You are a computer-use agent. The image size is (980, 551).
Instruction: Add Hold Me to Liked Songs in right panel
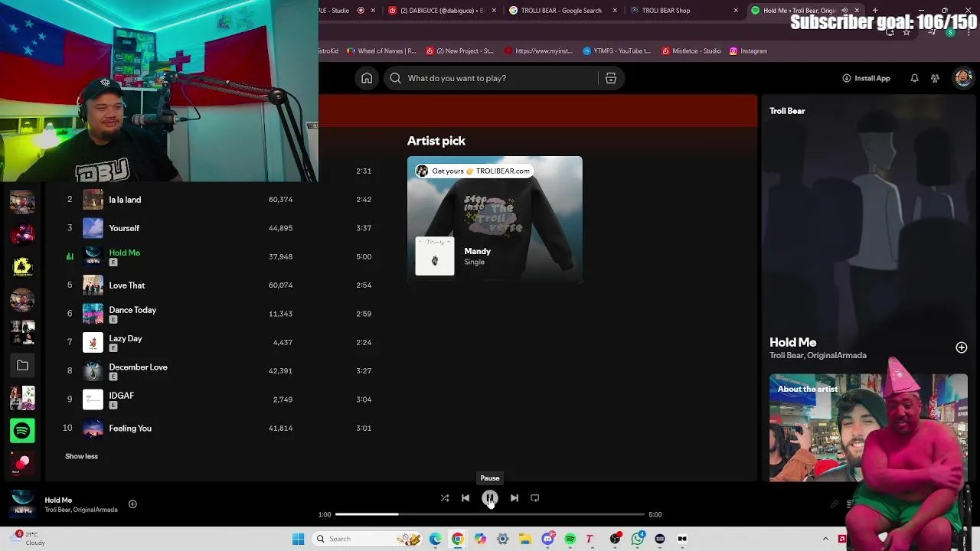962,347
